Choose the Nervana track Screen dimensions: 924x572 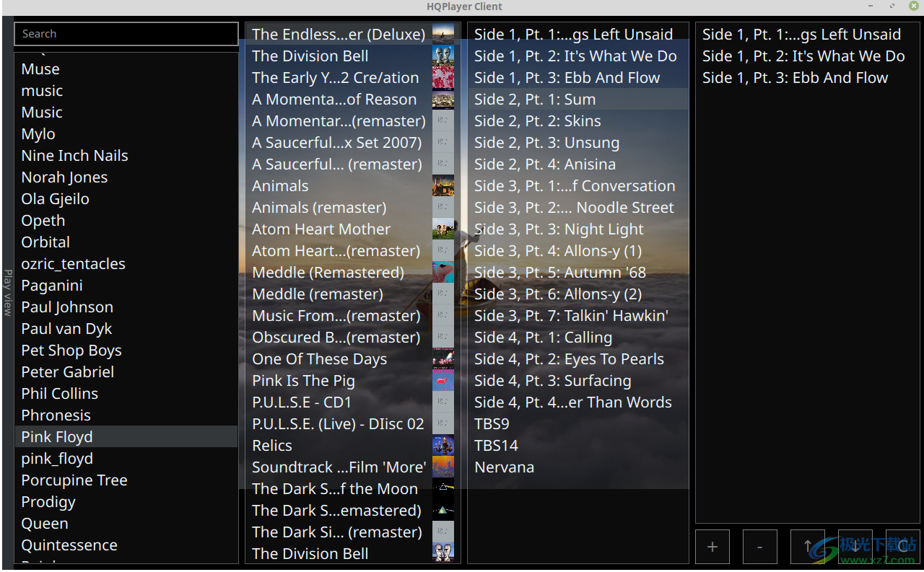(578, 467)
